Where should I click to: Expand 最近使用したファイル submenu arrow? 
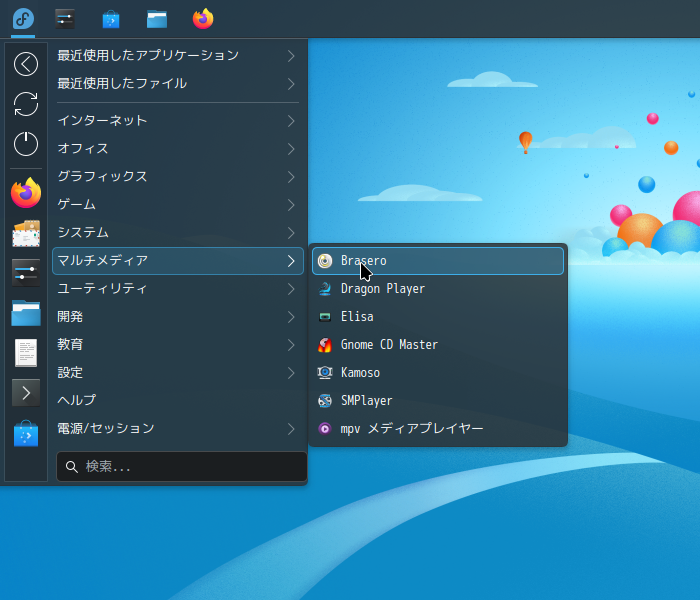(291, 84)
